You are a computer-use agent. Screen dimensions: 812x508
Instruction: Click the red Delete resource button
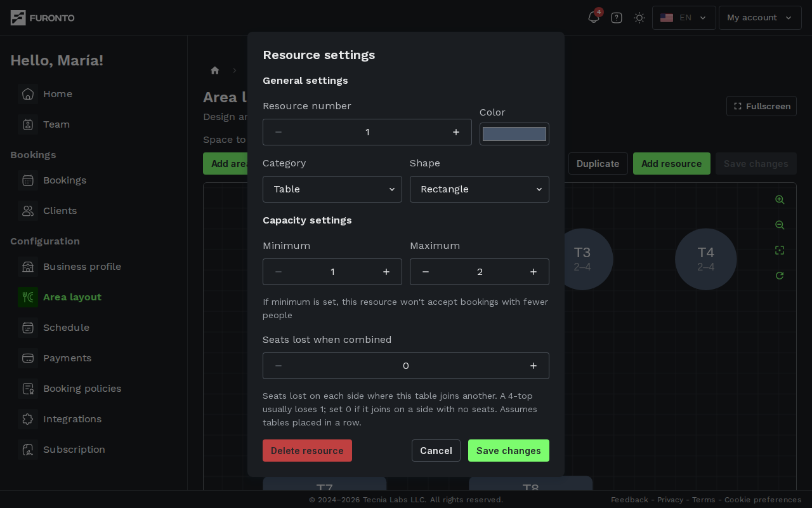pos(307,451)
